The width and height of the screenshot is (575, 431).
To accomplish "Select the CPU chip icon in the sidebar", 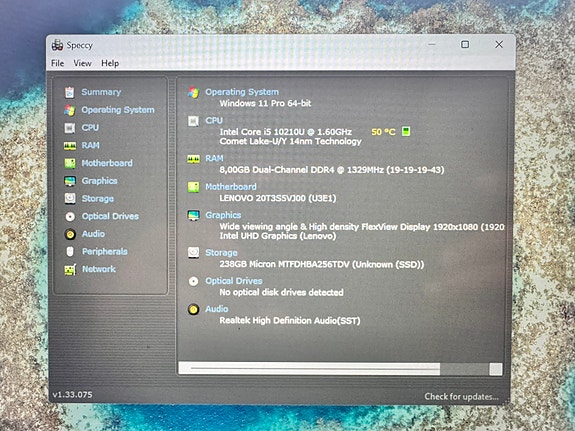I will point(69,128).
